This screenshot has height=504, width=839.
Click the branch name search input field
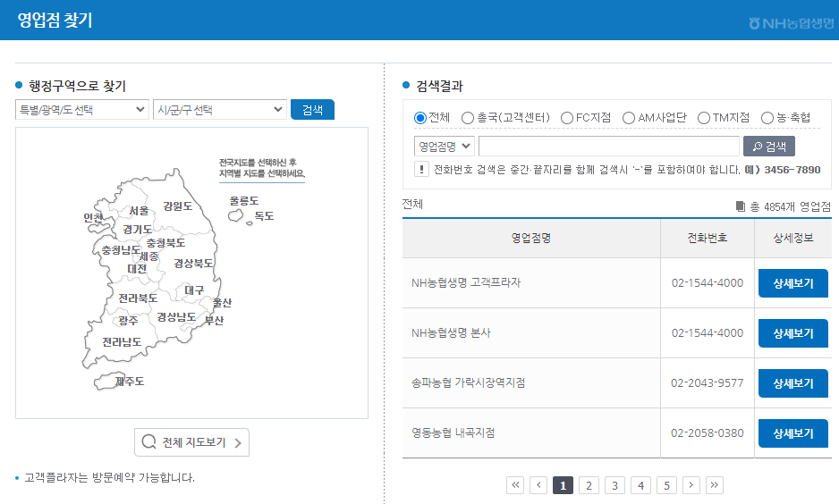point(609,146)
